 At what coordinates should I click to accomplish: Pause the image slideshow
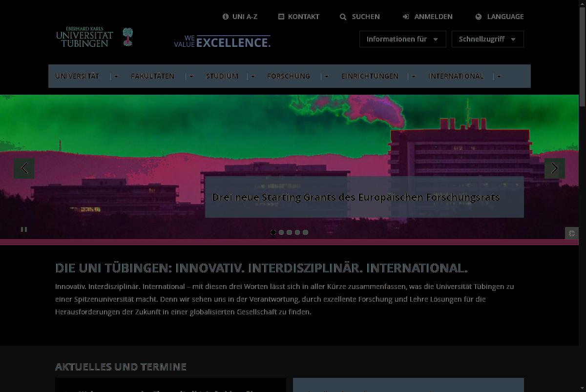click(24, 229)
